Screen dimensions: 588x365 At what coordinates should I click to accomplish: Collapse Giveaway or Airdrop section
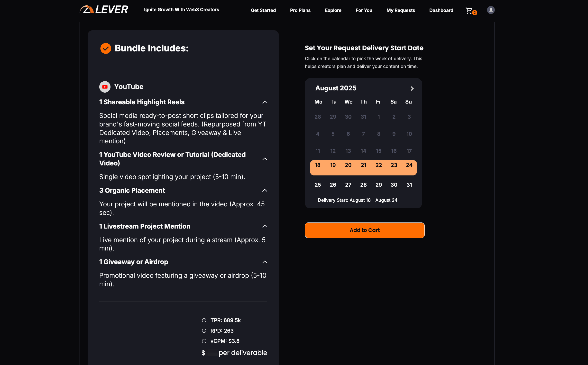(x=265, y=262)
